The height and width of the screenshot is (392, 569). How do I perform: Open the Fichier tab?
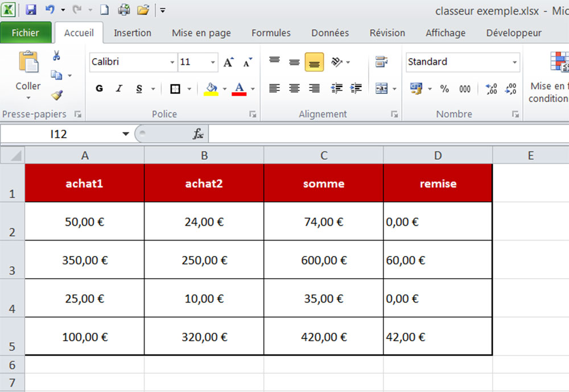pos(26,32)
